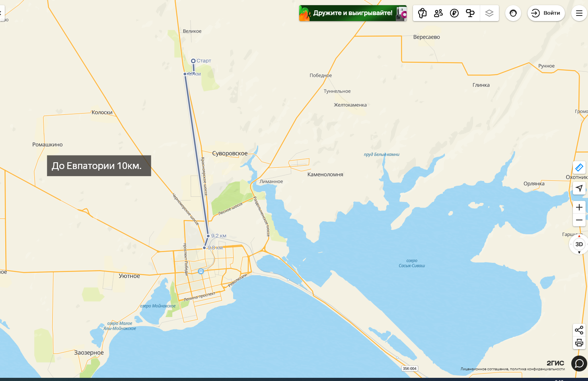588x381 pixels.
Task: Click the round assistant icon beside Войти
Action: [x=513, y=13]
